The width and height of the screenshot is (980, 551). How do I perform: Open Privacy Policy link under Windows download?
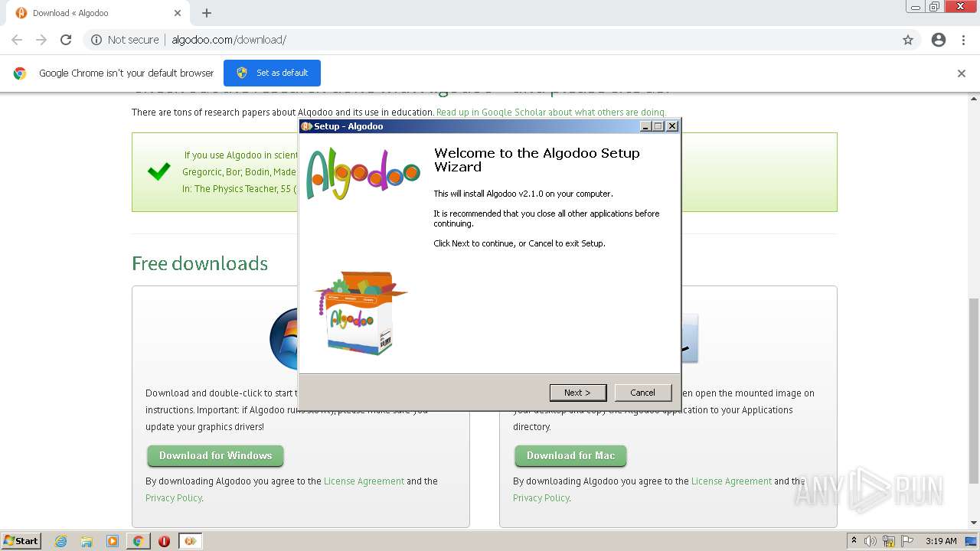[174, 498]
